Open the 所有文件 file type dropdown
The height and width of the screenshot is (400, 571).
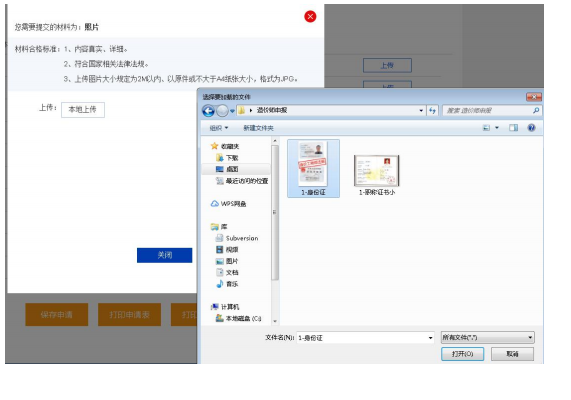coord(488,338)
